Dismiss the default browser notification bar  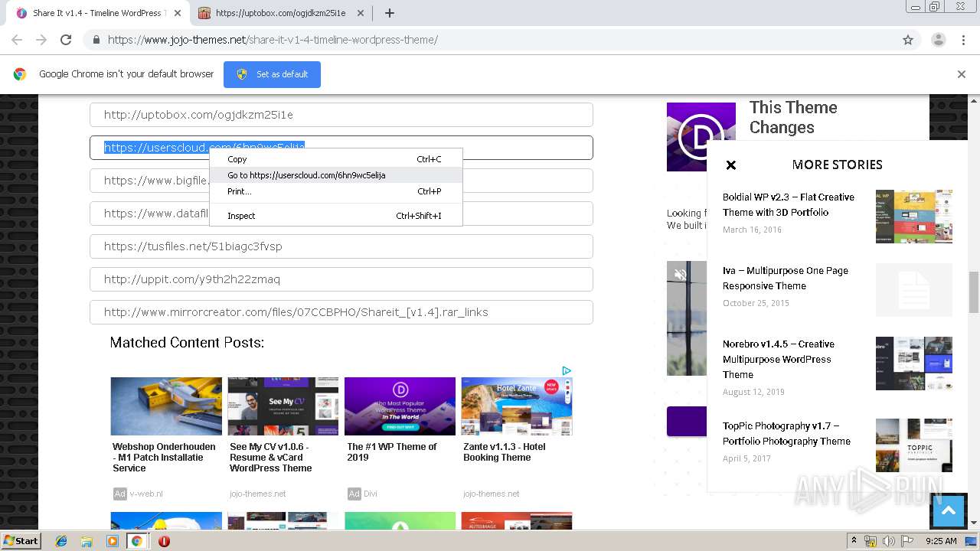[962, 74]
